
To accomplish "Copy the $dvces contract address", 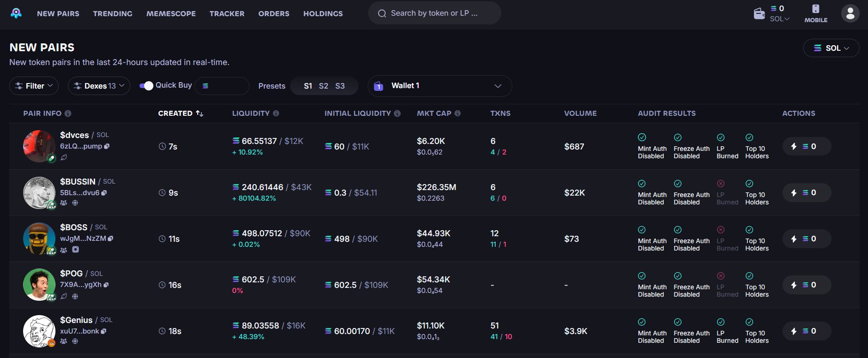I will tap(107, 146).
